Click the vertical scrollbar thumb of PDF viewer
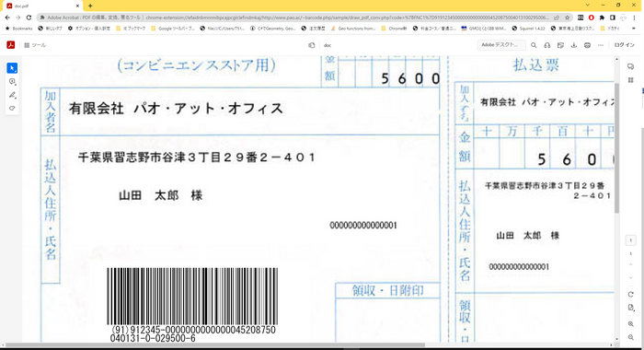644x350 pixels. [616, 148]
